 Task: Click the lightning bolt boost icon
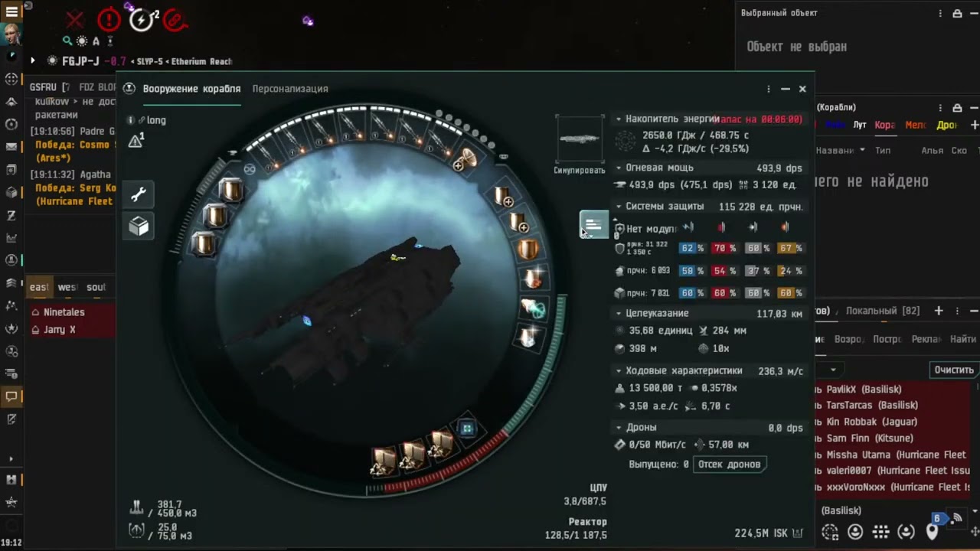coord(142,20)
